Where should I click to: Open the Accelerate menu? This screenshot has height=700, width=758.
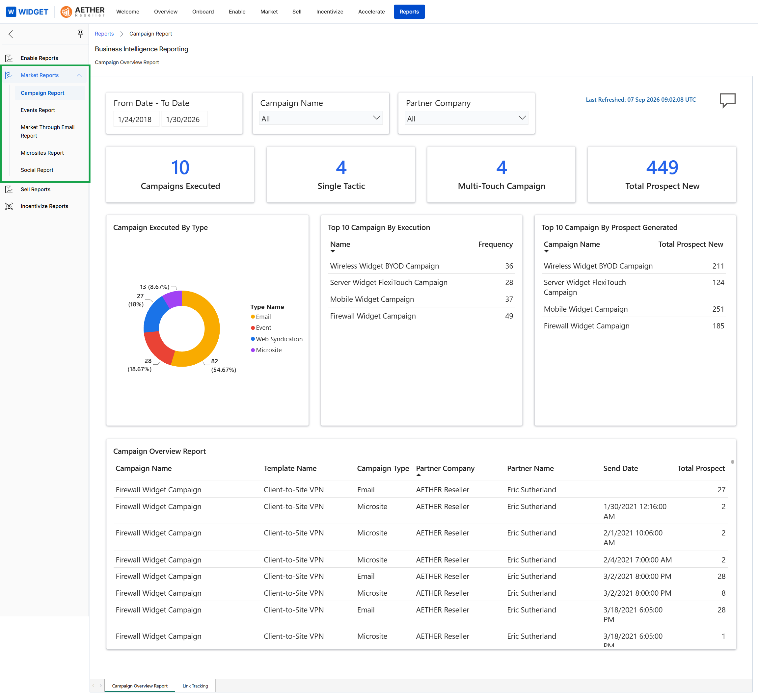click(x=371, y=12)
